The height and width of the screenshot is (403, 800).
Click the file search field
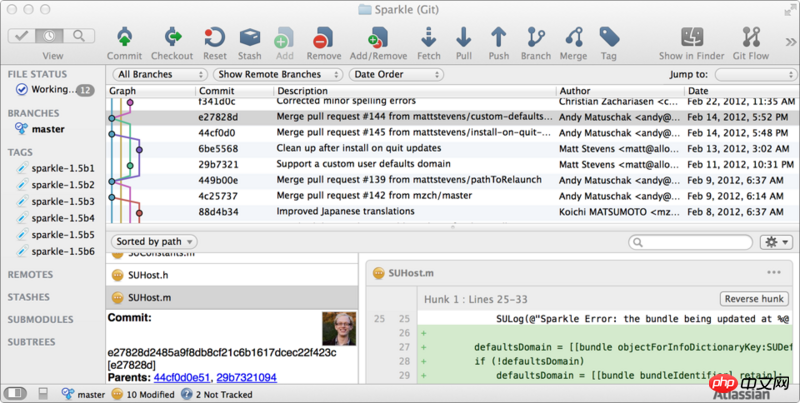(690, 242)
